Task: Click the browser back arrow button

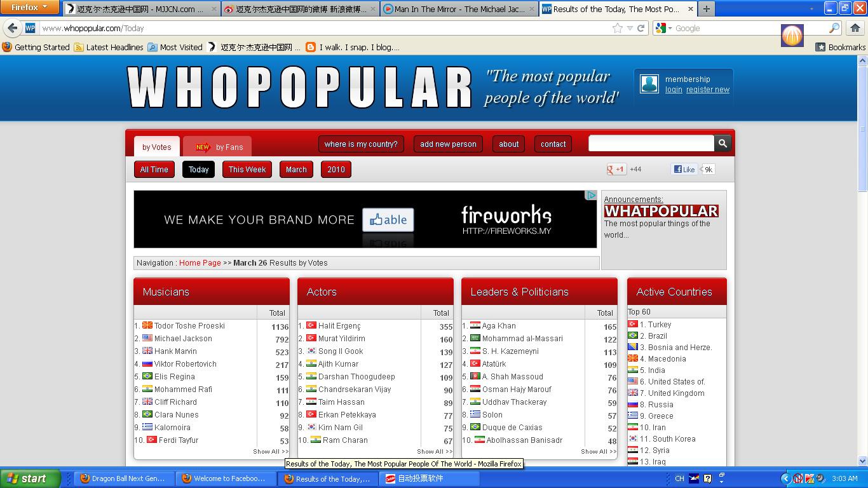Action: pos(13,29)
